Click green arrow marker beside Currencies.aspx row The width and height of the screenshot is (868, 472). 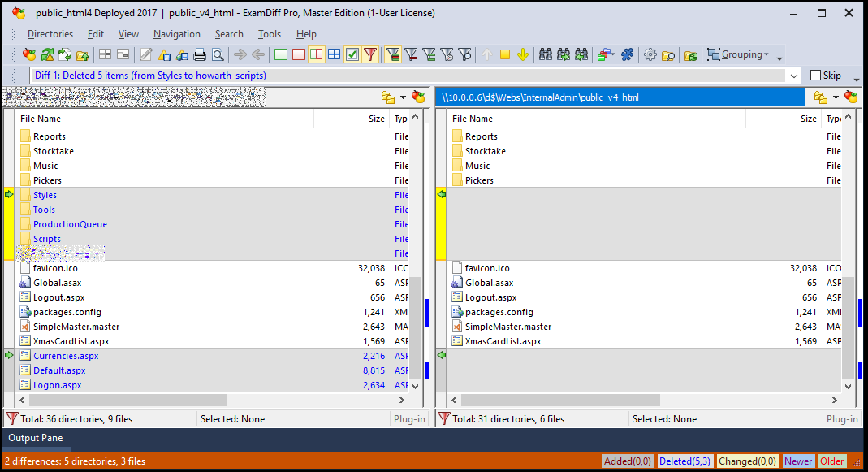click(9, 355)
